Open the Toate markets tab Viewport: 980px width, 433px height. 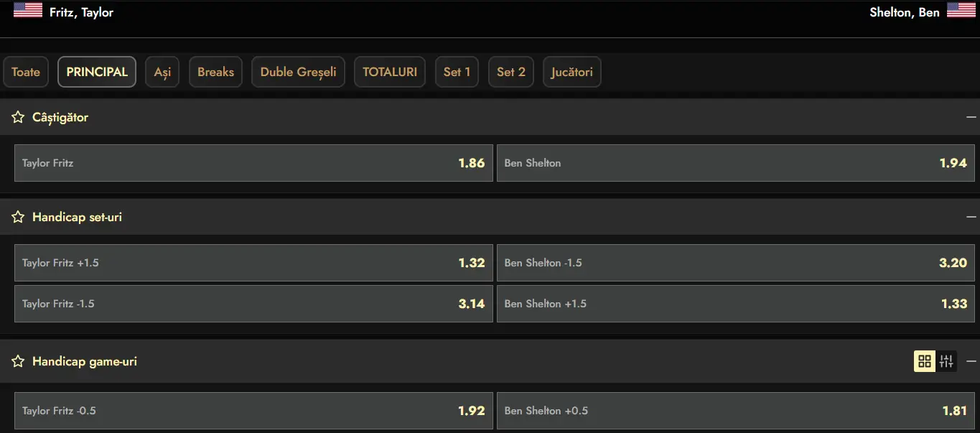tap(26, 72)
